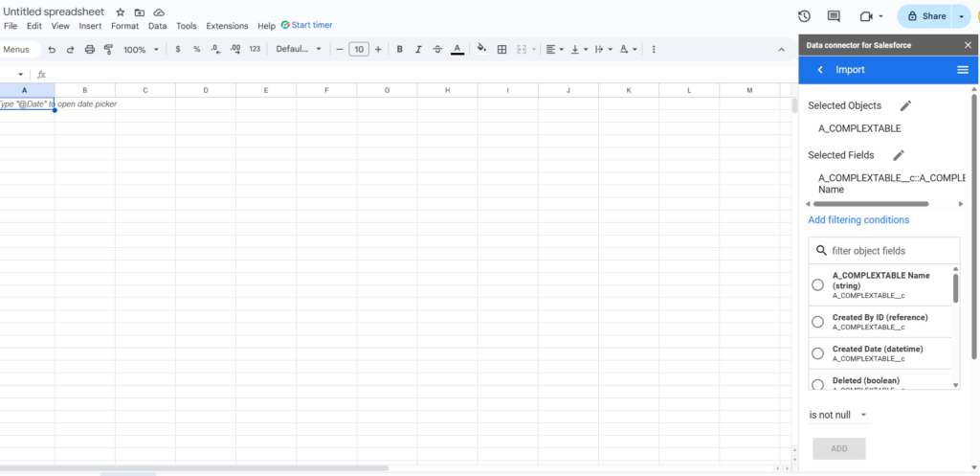Click the Share button
This screenshot has width=980, height=476.
[x=926, y=16]
